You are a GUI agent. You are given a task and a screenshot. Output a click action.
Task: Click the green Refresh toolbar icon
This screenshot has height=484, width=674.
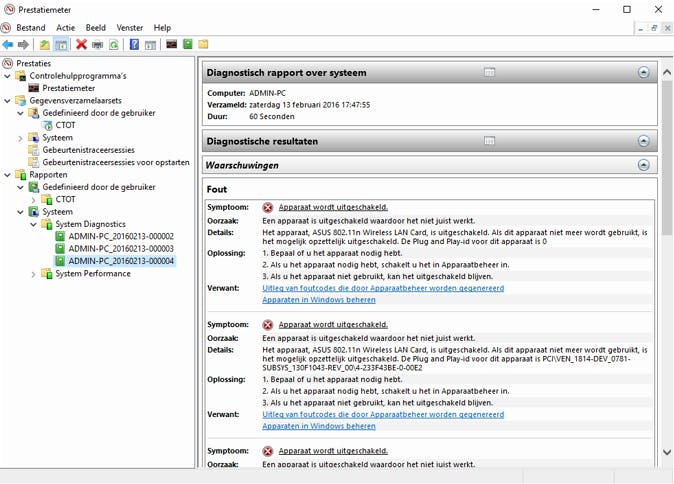113,44
